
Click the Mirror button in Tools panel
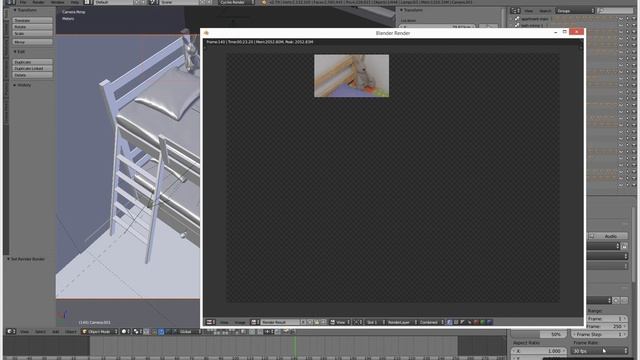coord(32,42)
